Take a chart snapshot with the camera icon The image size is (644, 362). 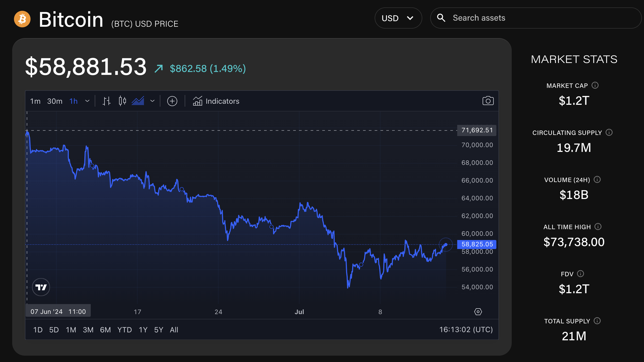(488, 101)
